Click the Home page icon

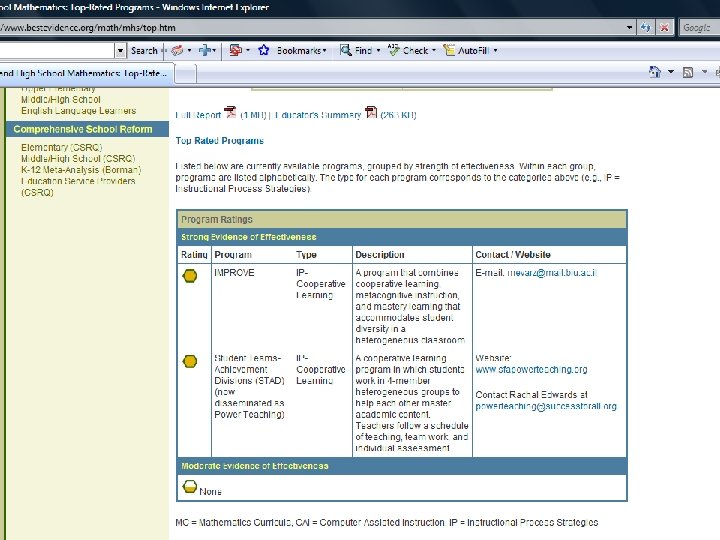pos(655,72)
